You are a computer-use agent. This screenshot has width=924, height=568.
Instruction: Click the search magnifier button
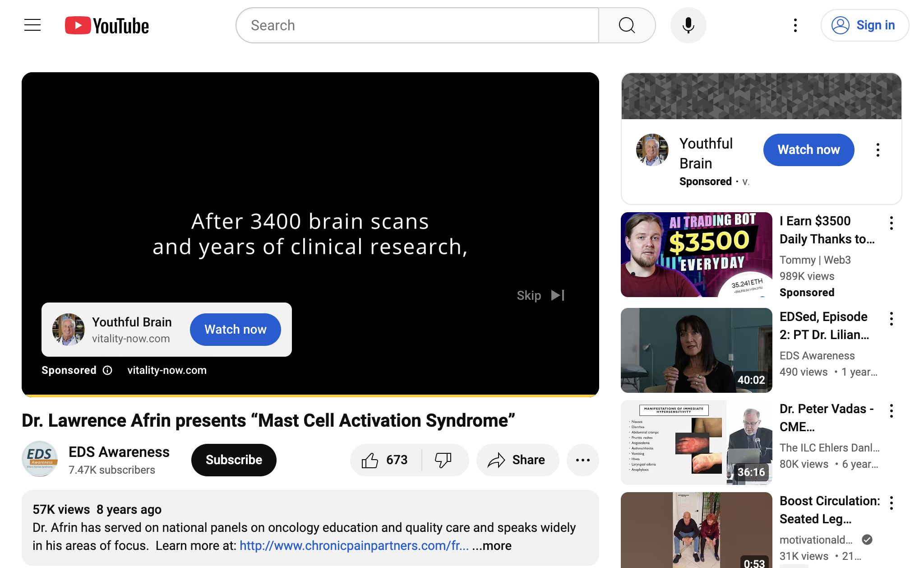pos(627,25)
